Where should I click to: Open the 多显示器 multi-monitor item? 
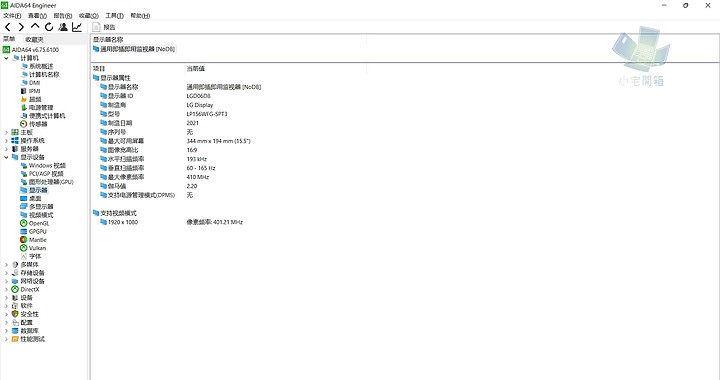click(x=41, y=207)
